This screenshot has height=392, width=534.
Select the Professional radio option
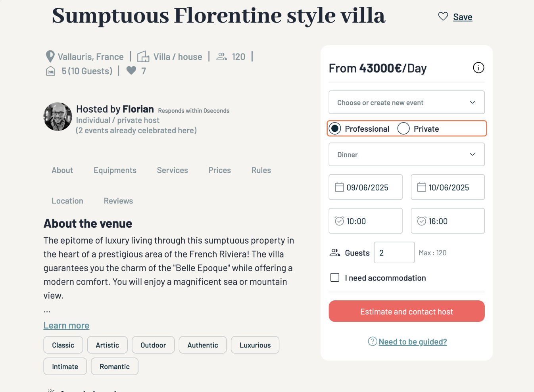(335, 129)
